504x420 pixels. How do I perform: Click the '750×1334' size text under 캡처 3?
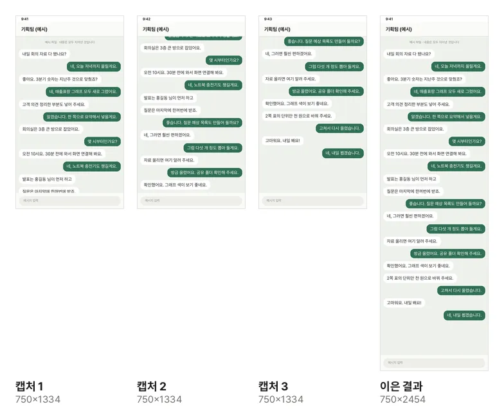(x=281, y=399)
